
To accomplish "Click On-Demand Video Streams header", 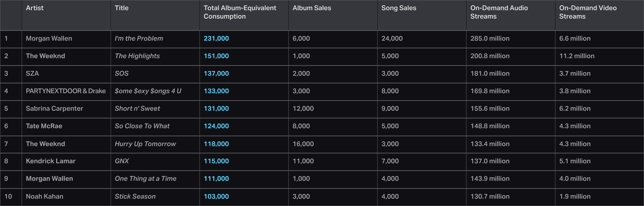I will pos(588,12).
